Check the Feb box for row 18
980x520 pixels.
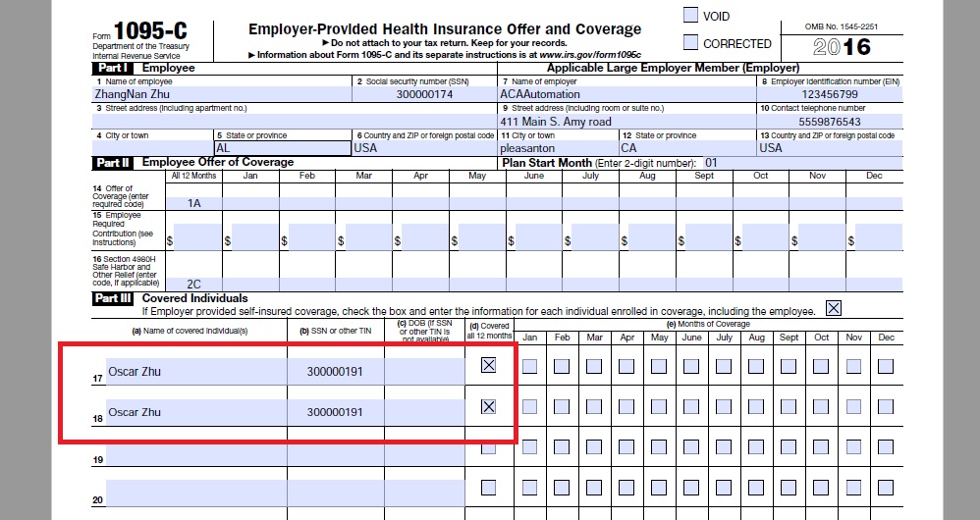point(562,407)
